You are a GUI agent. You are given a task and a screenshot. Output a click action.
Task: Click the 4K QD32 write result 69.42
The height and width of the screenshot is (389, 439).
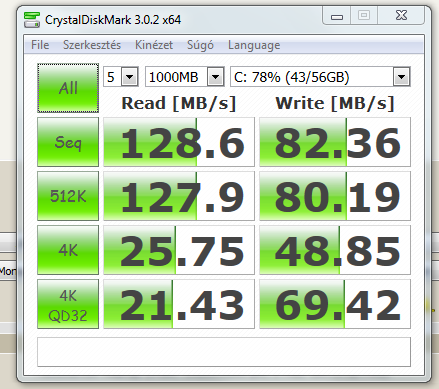[335, 304]
